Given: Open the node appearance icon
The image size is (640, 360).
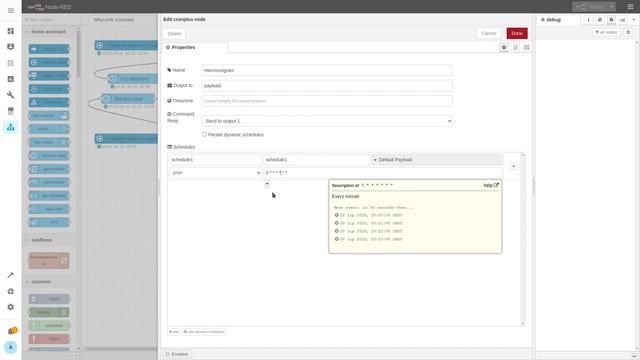Looking at the screenshot, I should 527,47.
